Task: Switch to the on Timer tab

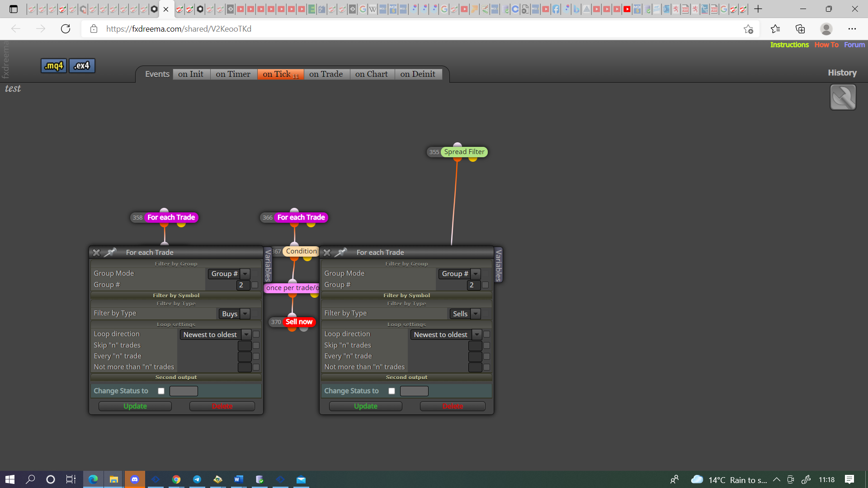Action: click(233, 74)
